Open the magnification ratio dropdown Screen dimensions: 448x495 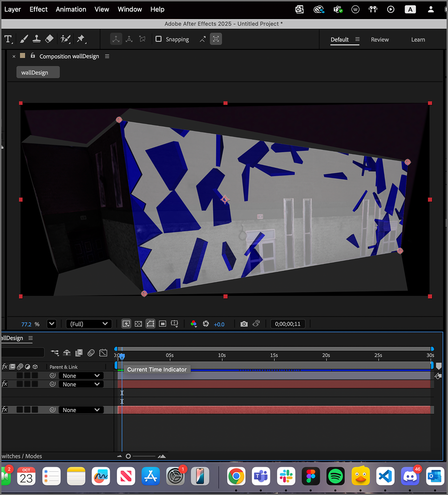pos(52,324)
